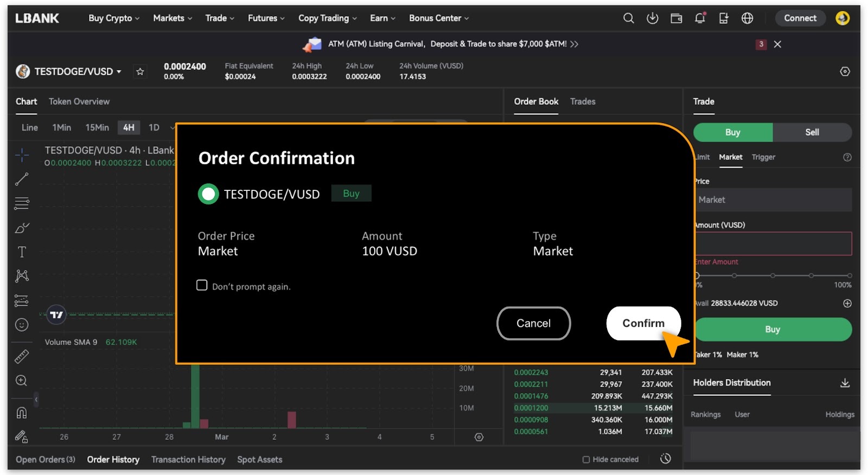
Task: Enable the Hide canceled checkbox
Action: pos(586,460)
